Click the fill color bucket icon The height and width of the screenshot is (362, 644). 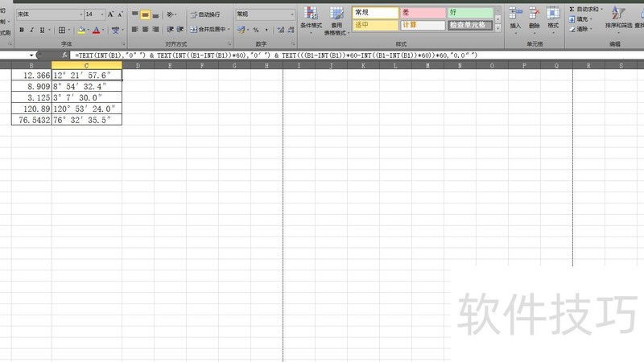pos(81,30)
